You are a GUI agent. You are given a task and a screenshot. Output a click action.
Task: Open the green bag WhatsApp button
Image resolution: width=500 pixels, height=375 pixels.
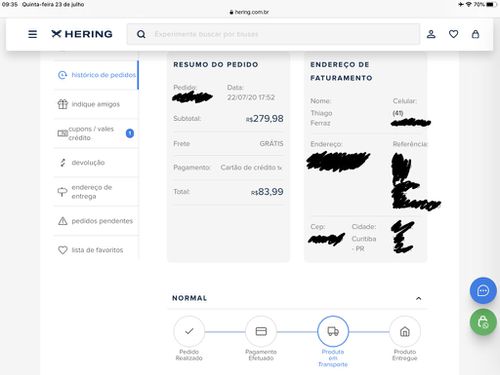click(x=483, y=322)
